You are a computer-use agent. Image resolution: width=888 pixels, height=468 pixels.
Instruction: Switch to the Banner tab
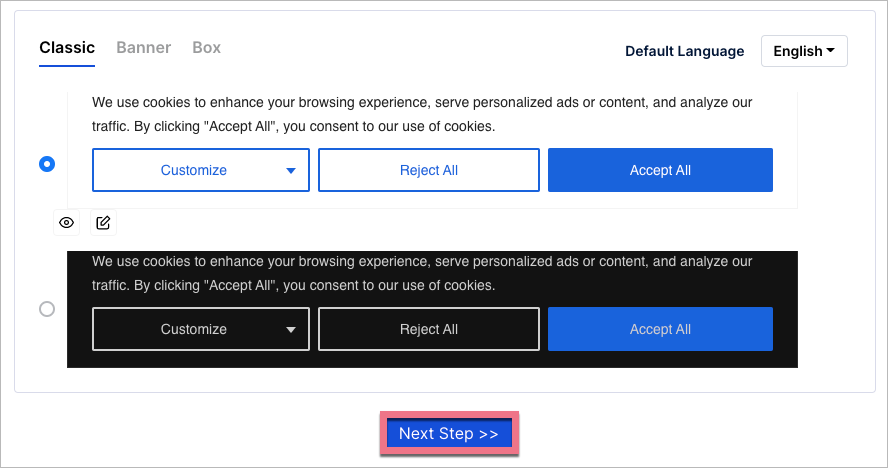(143, 48)
